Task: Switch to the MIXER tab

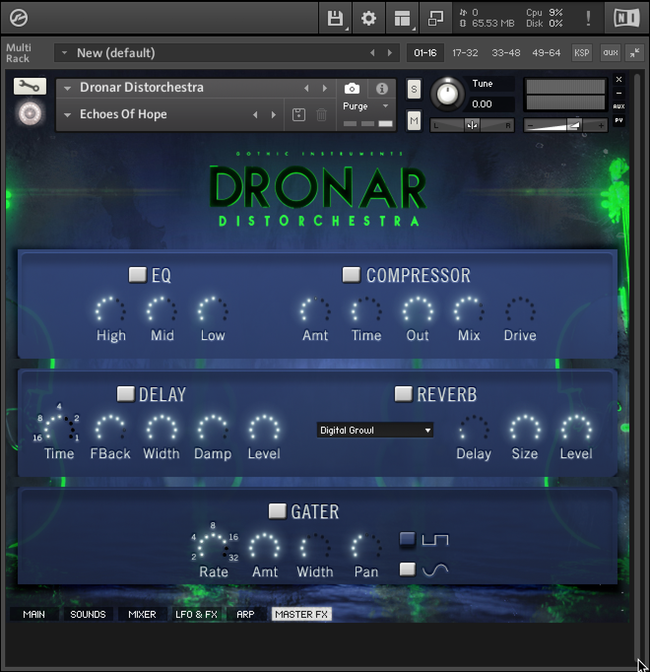Action: tap(142, 614)
